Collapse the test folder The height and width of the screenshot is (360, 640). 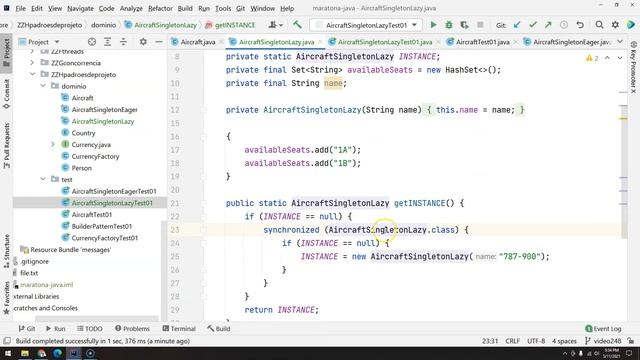pyautogui.click(x=43, y=179)
